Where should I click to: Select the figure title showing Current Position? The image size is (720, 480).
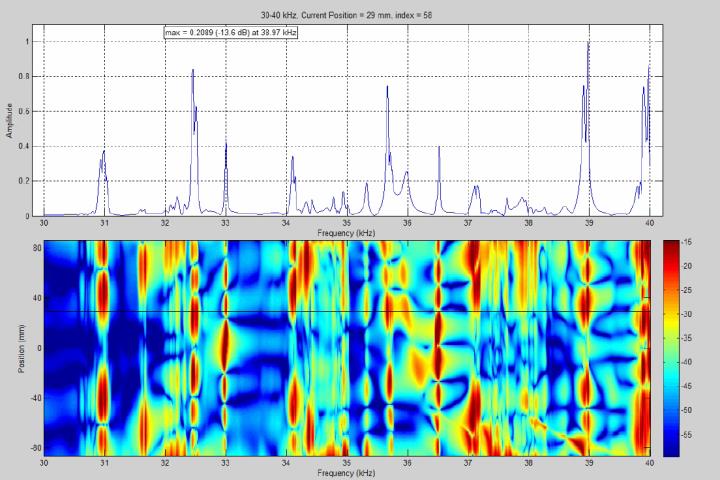[346, 15]
